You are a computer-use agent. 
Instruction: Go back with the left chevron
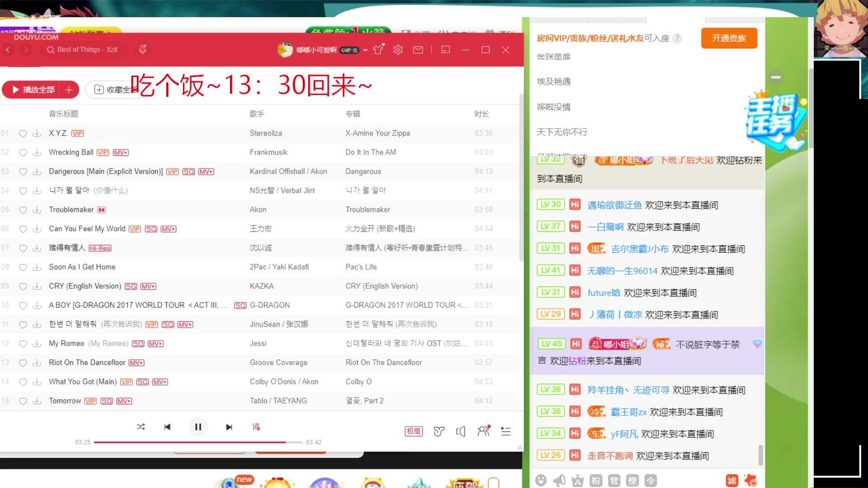(8, 50)
